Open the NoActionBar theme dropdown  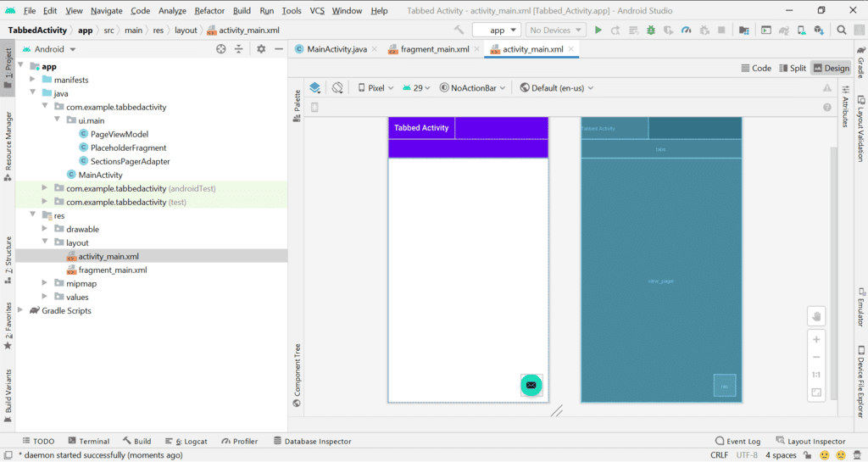click(x=472, y=88)
